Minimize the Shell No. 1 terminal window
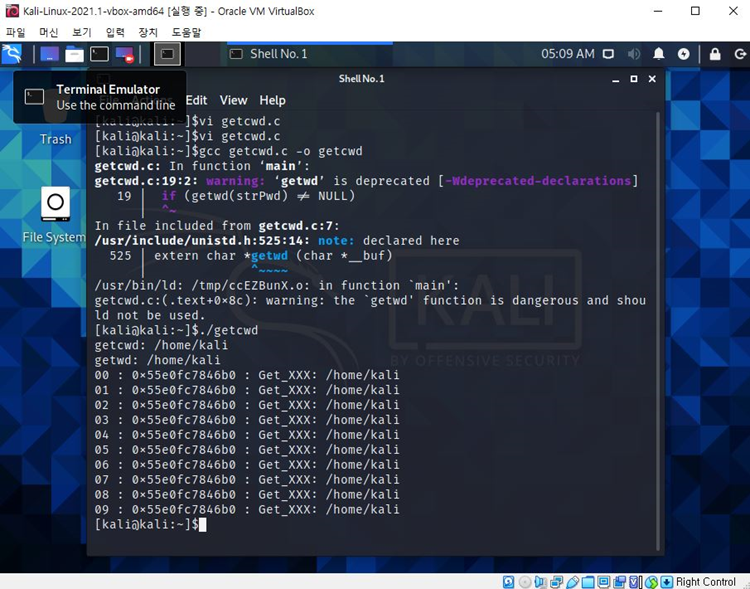Screen dimensions: 750x589 click(x=616, y=79)
